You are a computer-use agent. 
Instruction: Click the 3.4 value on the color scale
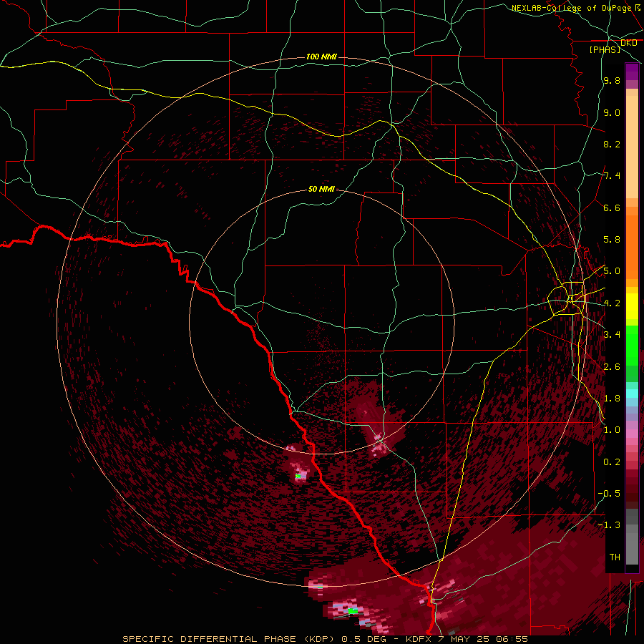coord(612,335)
